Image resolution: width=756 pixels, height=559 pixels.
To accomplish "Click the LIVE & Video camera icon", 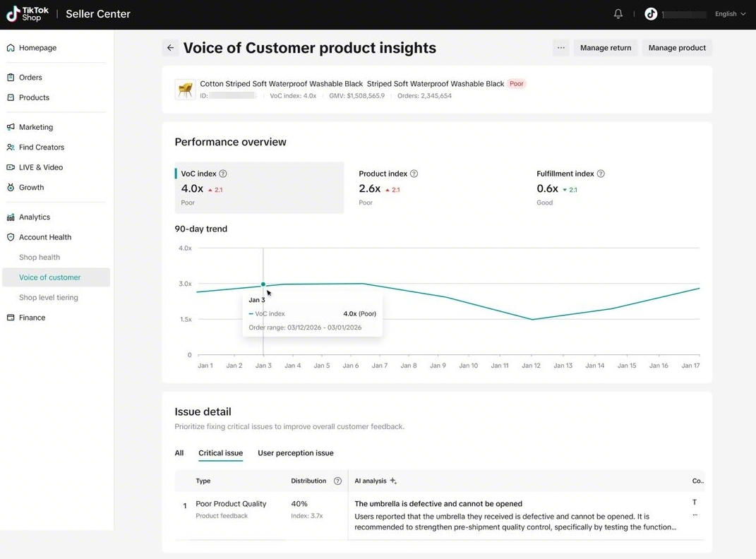I will coord(11,167).
